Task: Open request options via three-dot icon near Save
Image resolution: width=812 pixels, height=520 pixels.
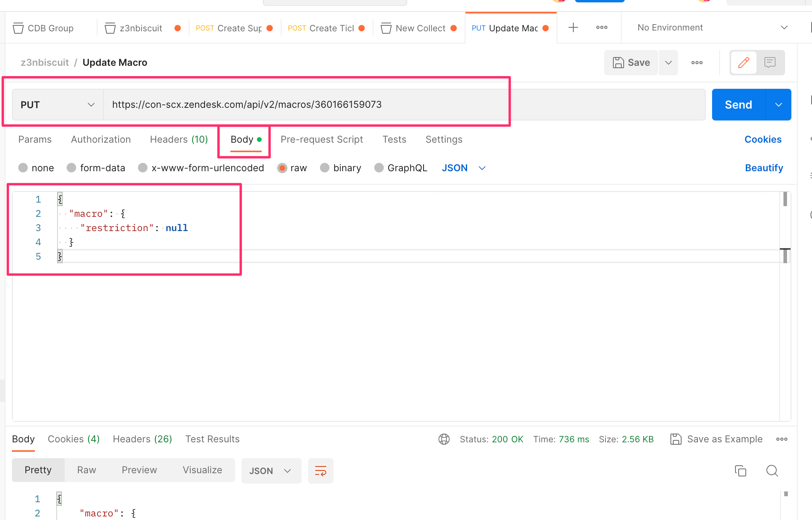Action: 697,62
